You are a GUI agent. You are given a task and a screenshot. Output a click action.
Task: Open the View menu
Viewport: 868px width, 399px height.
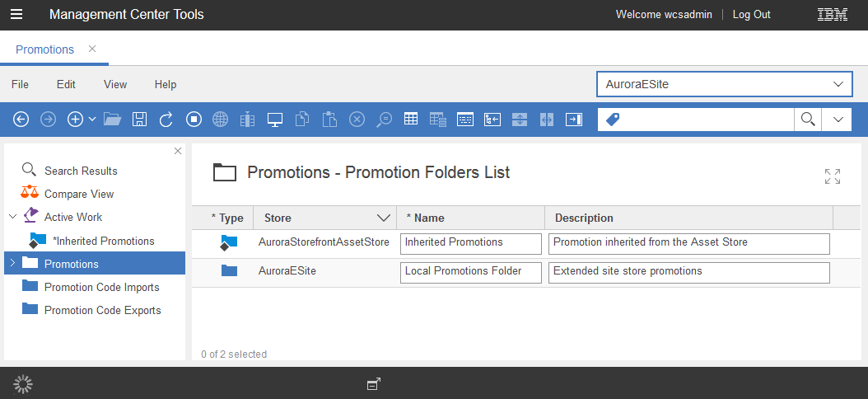[x=115, y=84]
